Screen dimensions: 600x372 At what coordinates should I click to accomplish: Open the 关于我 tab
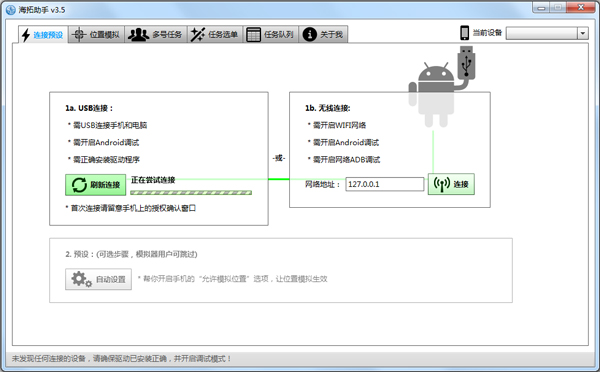323,34
